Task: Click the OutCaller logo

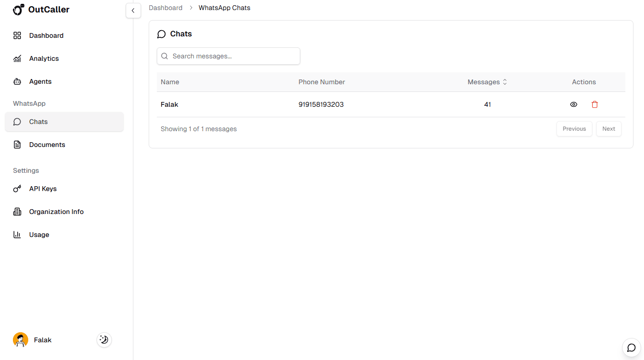Action: point(41,10)
